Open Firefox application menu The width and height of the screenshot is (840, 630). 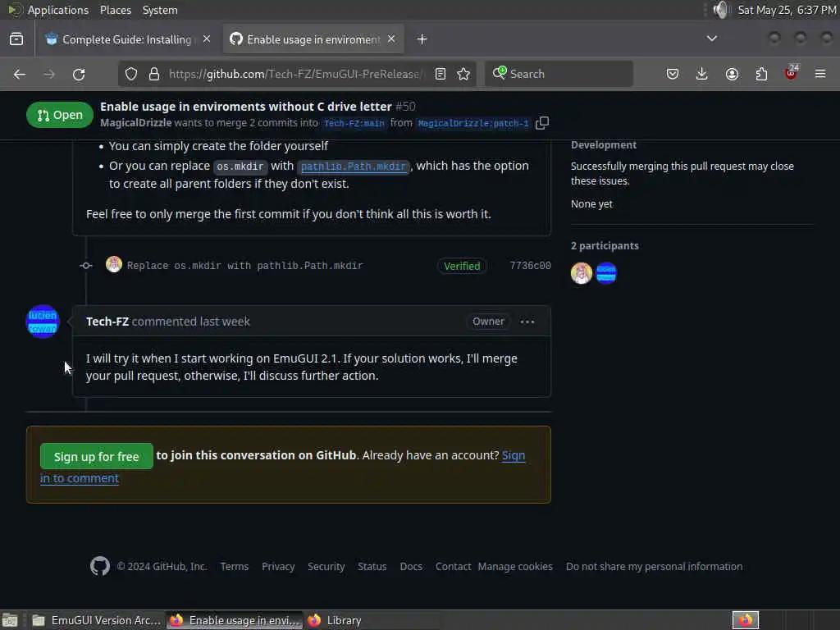[x=820, y=74]
